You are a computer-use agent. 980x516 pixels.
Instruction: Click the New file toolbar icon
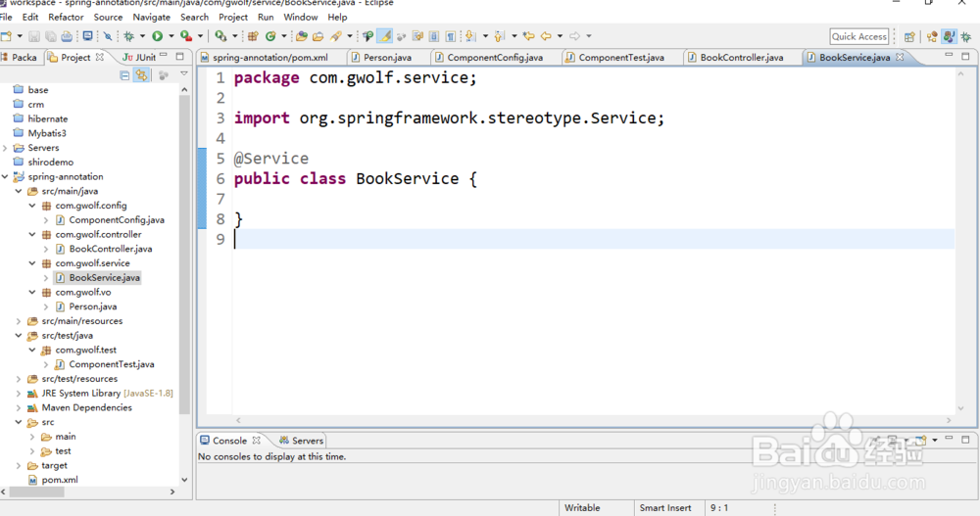6,36
